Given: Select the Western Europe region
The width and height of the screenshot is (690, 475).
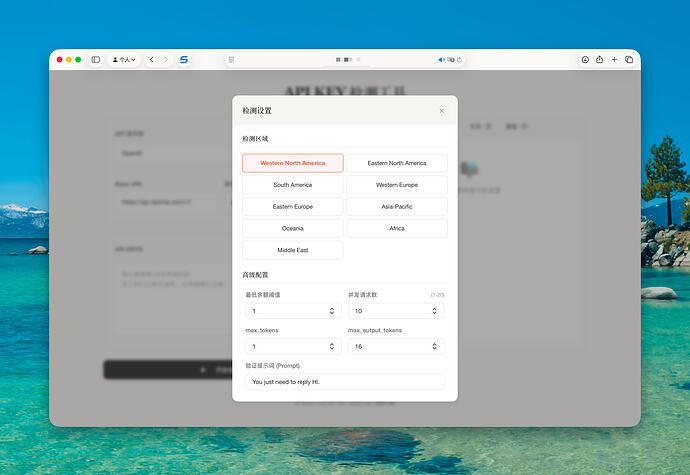Looking at the screenshot, I should [x=397, y=185].
